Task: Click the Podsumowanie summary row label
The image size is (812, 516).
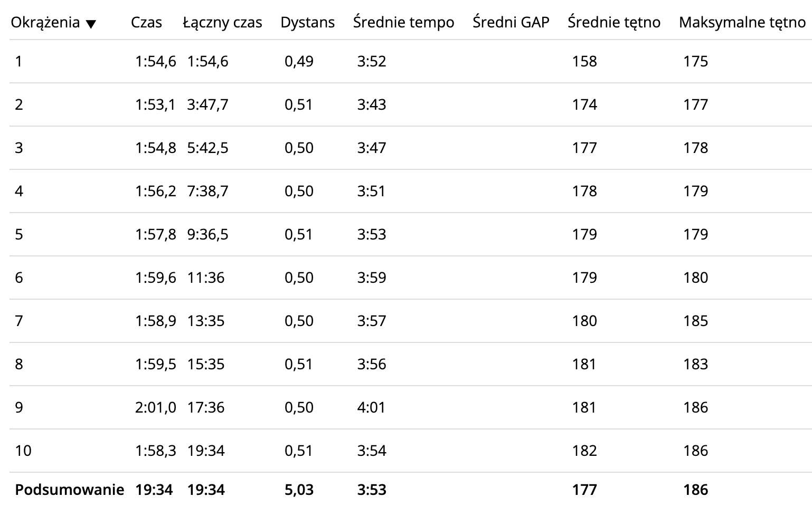Action: 70,490
